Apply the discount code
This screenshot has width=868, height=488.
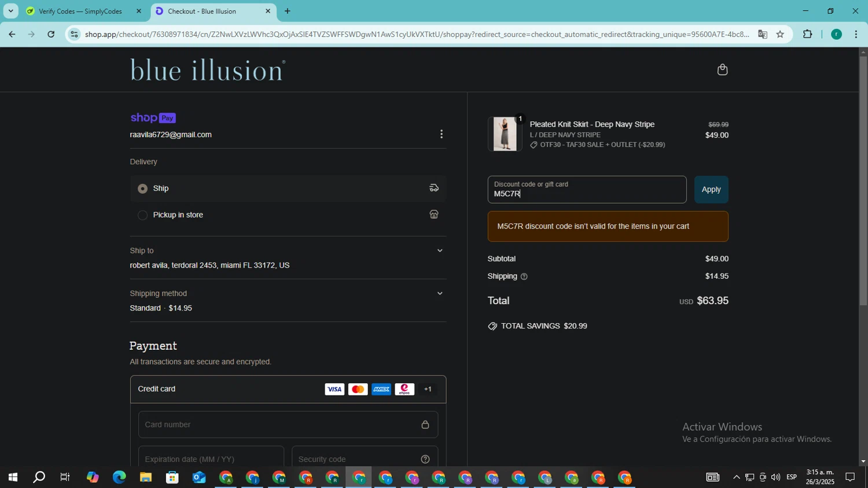tap(711, 190)
